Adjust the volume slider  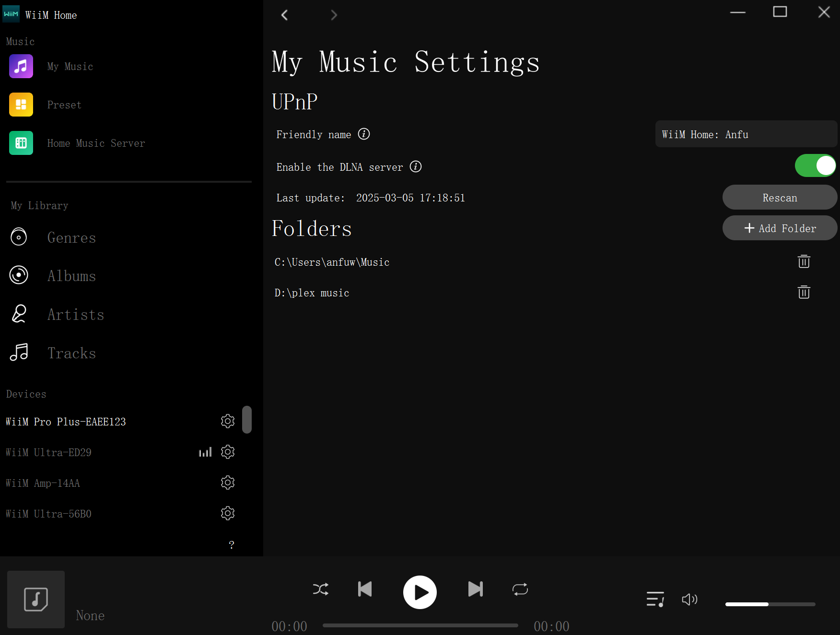[x=770, y=604]
